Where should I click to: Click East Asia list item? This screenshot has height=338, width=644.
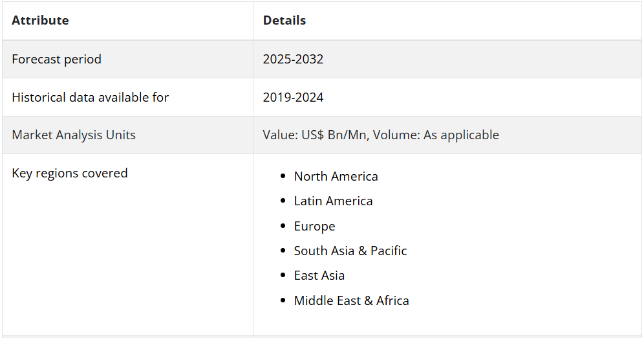coord(319,275)
